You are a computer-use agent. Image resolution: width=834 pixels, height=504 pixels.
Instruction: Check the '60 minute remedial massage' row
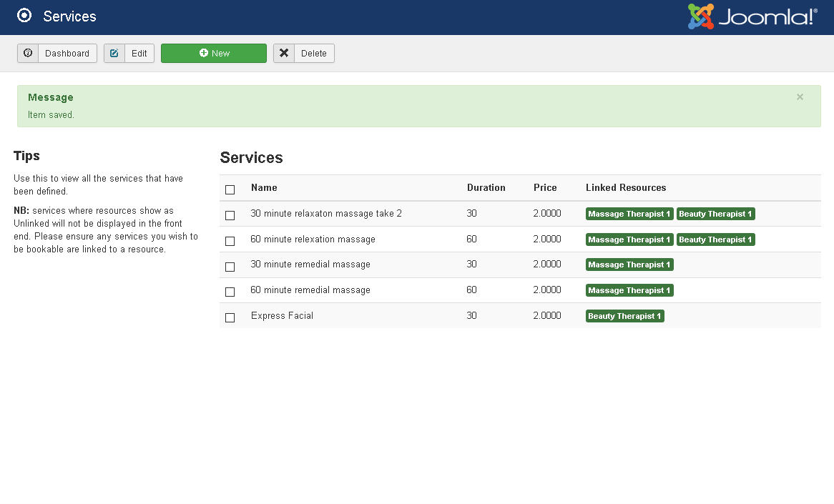pos(230,292)
